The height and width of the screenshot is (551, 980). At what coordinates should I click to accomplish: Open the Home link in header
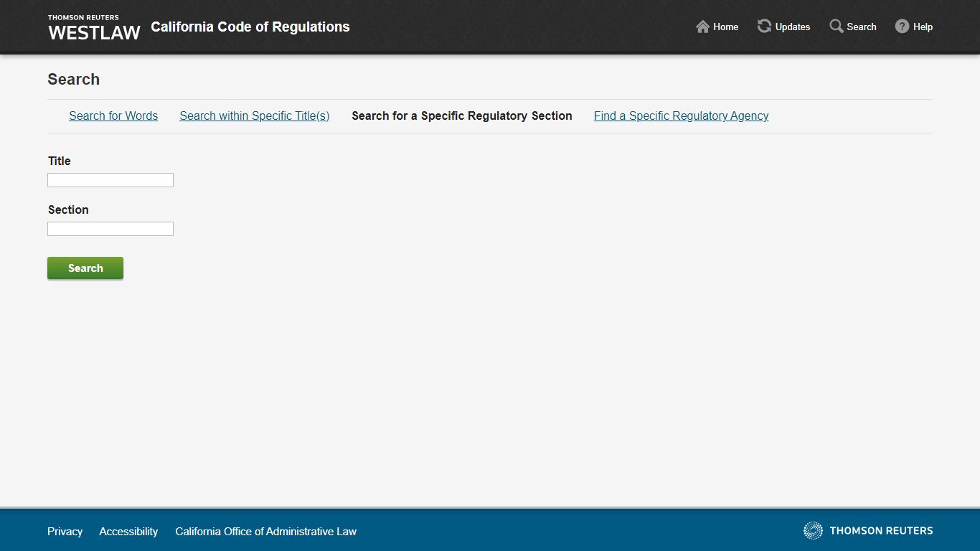click(x=725, y=27)
